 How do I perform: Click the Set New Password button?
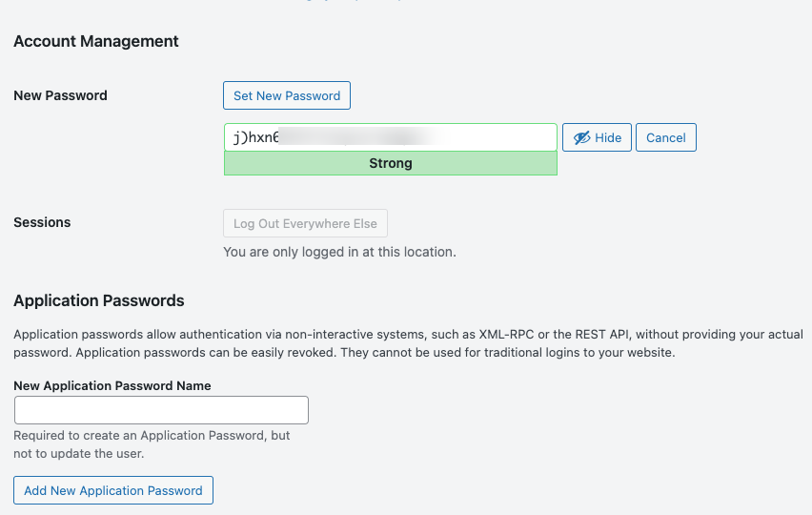[x=287, y=95]
